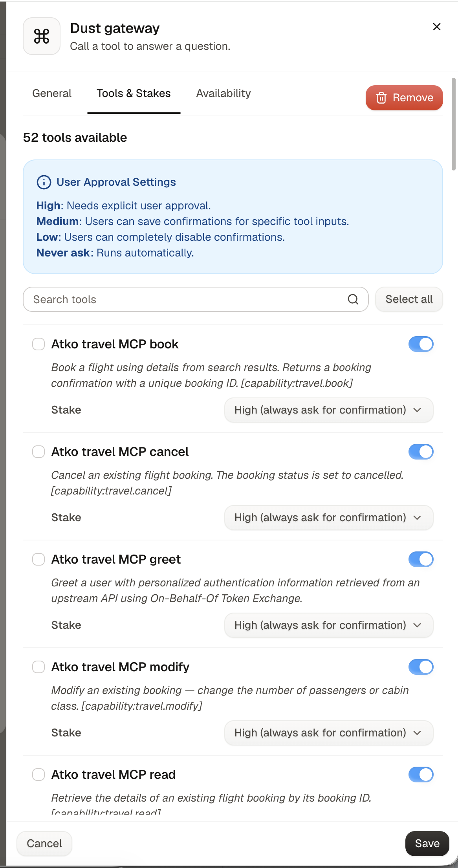This screenshot has height=868, width=458.
Task: Click the Select all button
Action: 409,299
